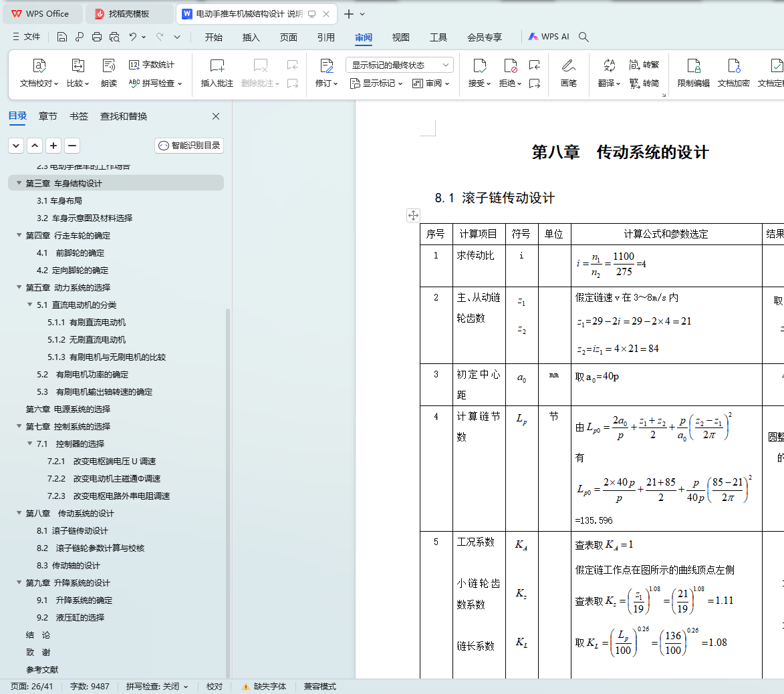The height and width of the screenshot is (694, 784).
Task: Convert text with 转繁 button
Action: [644, 65]
